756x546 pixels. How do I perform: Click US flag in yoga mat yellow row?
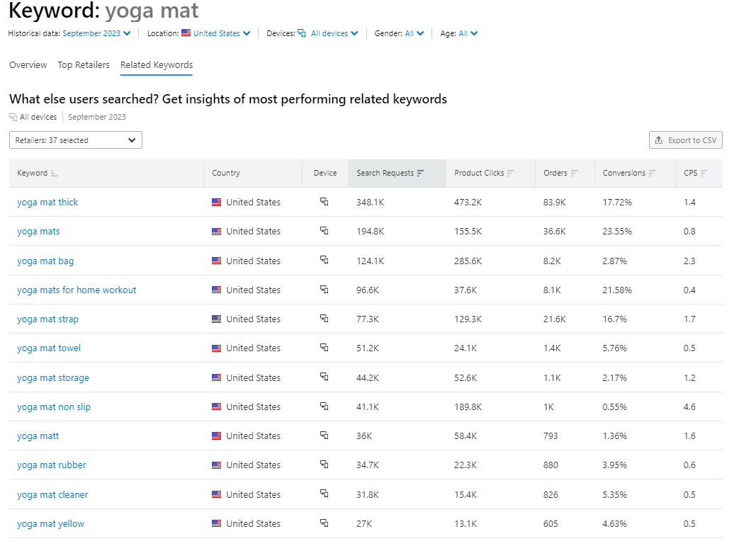217,523
